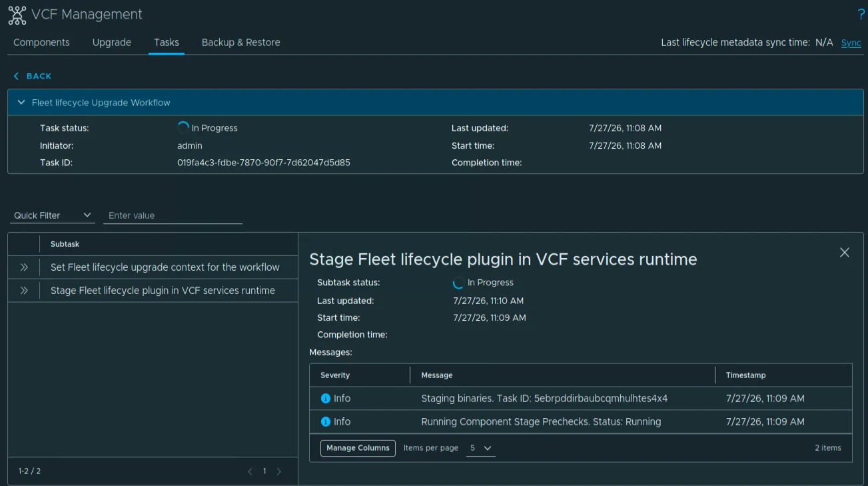Click the Last lifecycle metadata sync time label

pyautogui.click(x=735, y=43)
